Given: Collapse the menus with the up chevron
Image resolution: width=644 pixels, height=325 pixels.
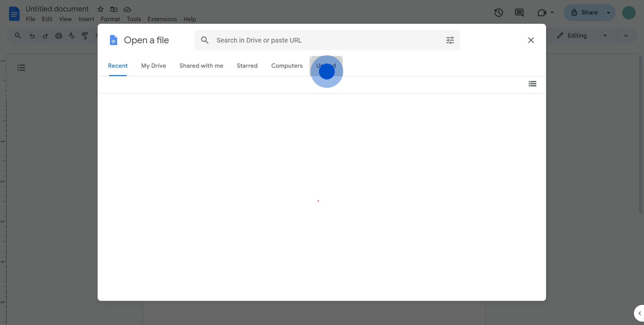Looking at the screenshot, I should coord(626,36).
